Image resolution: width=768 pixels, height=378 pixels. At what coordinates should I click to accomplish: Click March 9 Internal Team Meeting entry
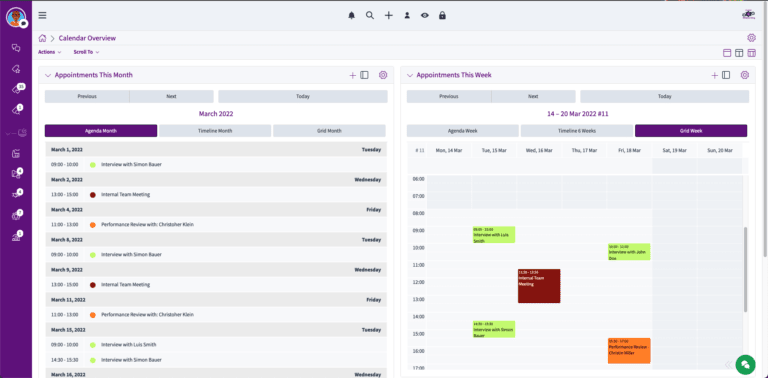[216, 284]
